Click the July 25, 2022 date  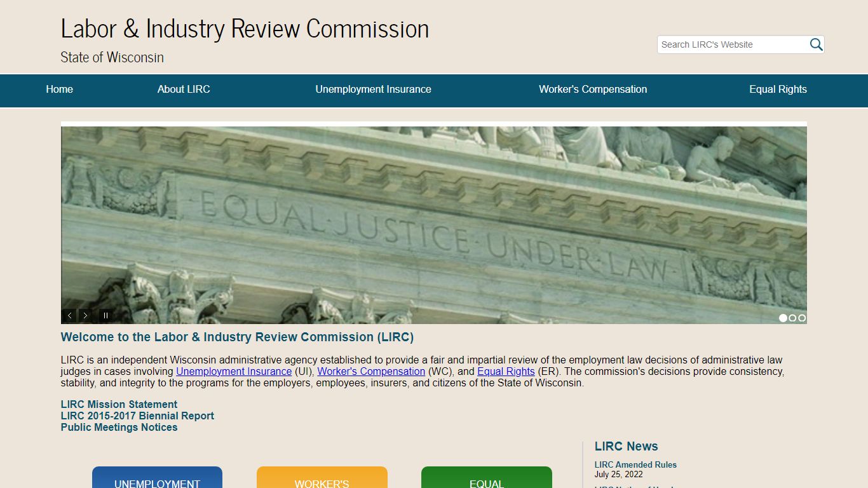pyautogui.click(x=618, y=474)
